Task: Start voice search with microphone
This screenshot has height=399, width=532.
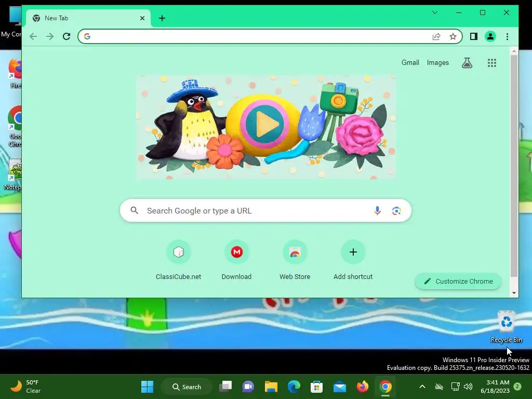Action: pyautogui.click(x=377, y=211)
